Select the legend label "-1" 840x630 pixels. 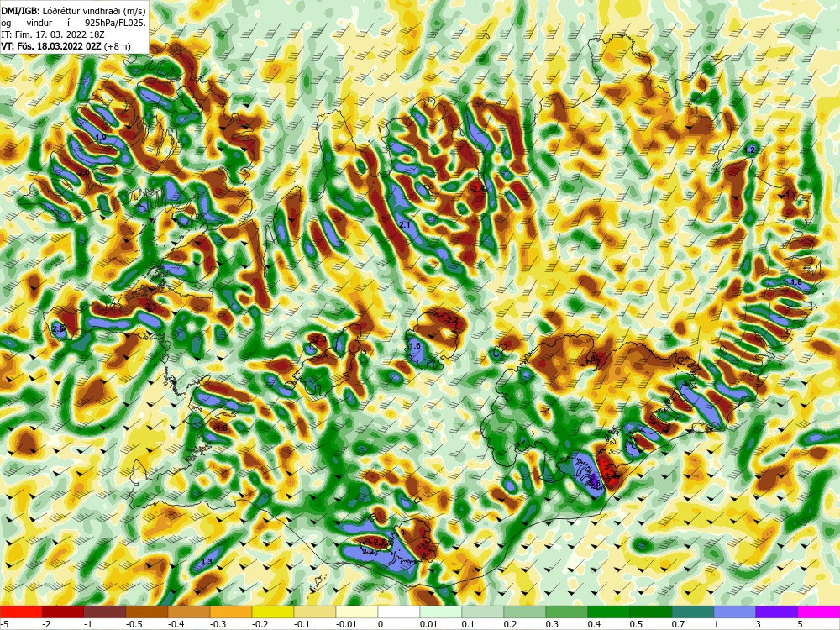tap(88, 624)
